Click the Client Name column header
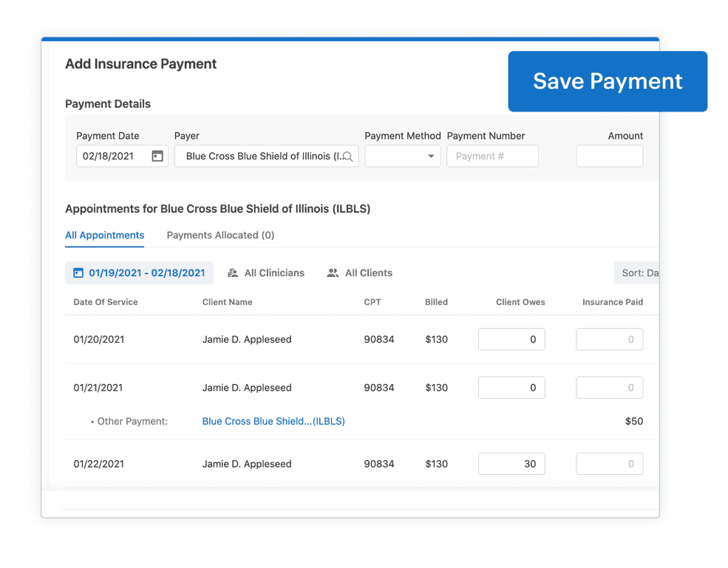Screen dimensions: 728x568 227,302
